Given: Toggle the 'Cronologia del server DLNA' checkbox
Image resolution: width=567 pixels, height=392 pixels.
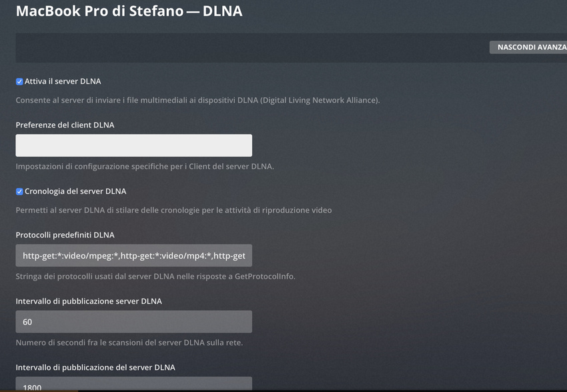Looking at the screenshot, I should click(x=19, y=191).
